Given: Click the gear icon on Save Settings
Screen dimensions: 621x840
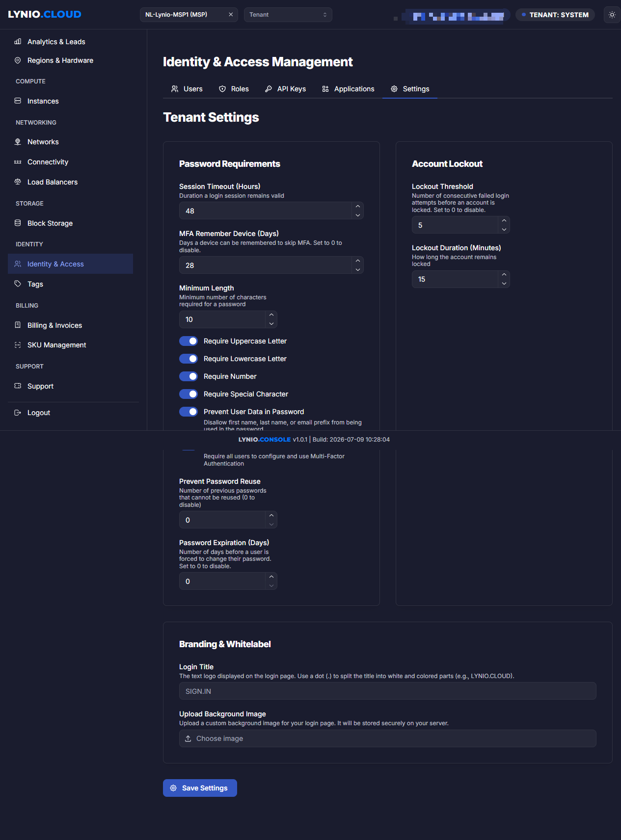Looking at the screenshot, I should tap(173, 788).
